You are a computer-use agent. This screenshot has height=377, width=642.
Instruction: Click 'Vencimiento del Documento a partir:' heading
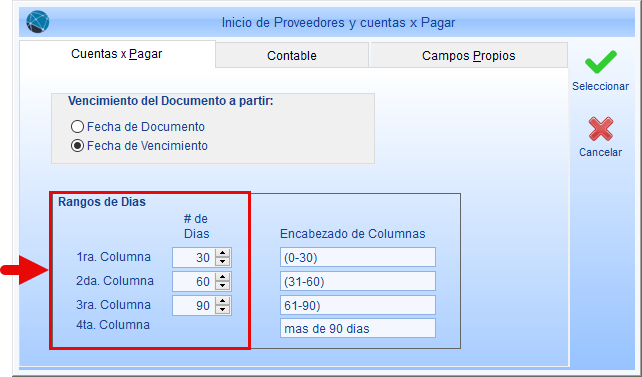[x=171, y=101]
